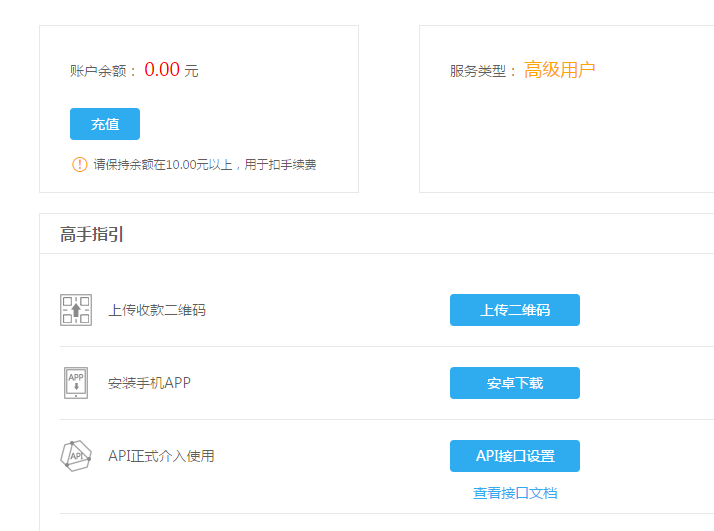This screenshot has width=714, height=531.
Task: Click the 账户余额 label
Action: tap(103, 71)
